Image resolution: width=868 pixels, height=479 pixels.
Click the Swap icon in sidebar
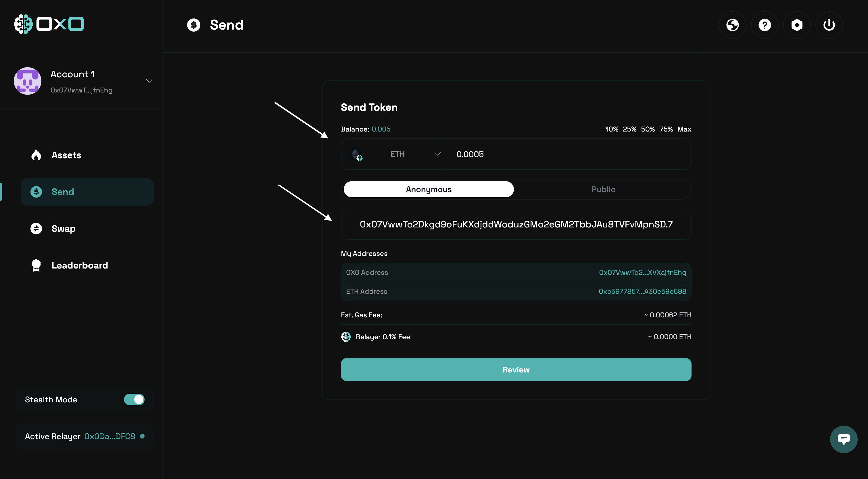(36, 228)
